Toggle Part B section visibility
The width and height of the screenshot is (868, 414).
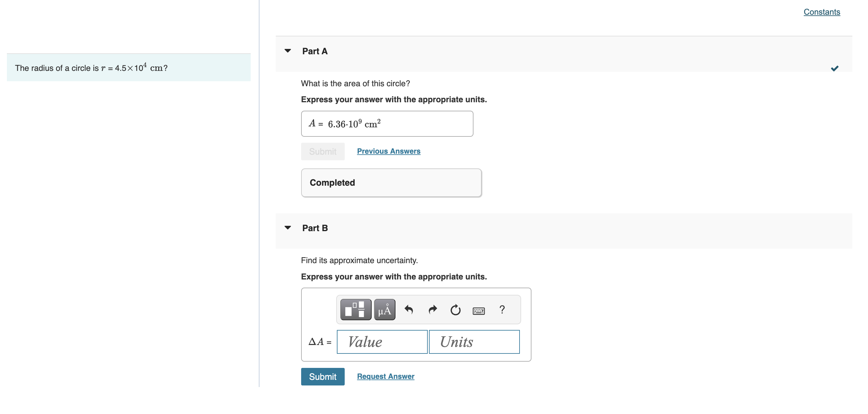click(x=288, y=227)
